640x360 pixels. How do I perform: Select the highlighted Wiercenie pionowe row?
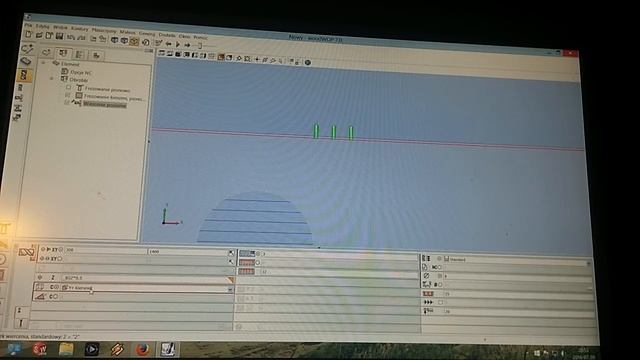click(104, 105)
